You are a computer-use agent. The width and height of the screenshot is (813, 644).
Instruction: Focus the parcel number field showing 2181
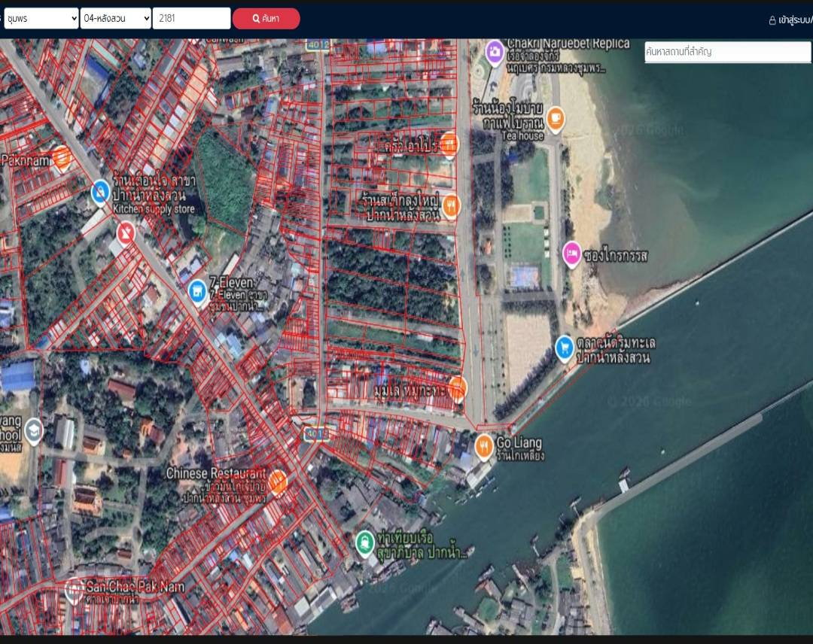[191, 19]
